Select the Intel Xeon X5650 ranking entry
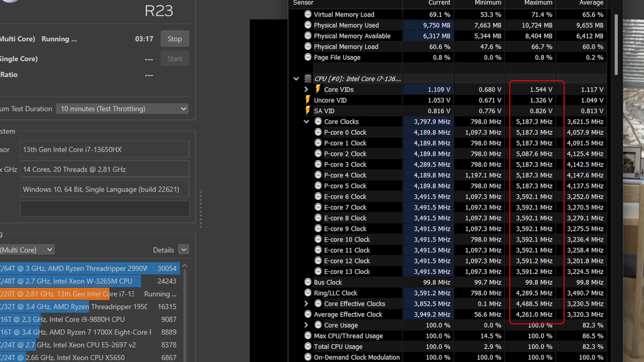 (x=90, y=357)
